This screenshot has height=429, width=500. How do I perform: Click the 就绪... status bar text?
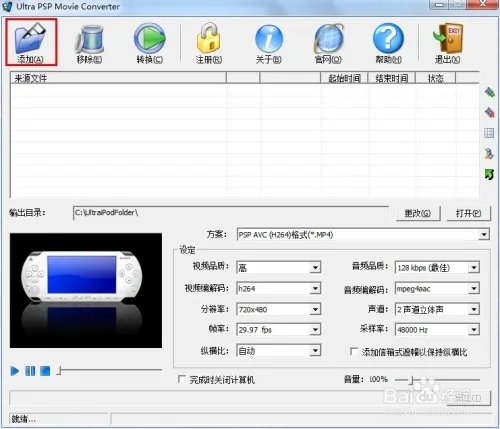click(x=24, y=419)
